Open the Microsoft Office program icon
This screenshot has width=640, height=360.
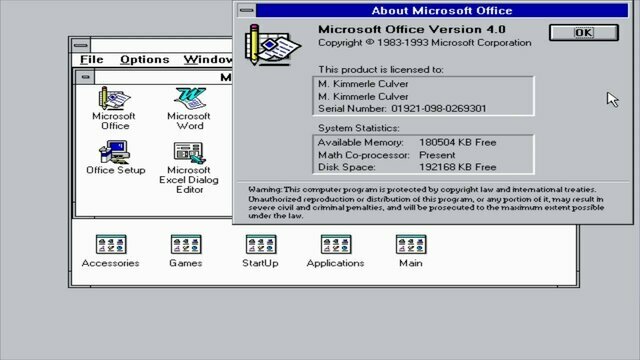click(x=114, y=109)
